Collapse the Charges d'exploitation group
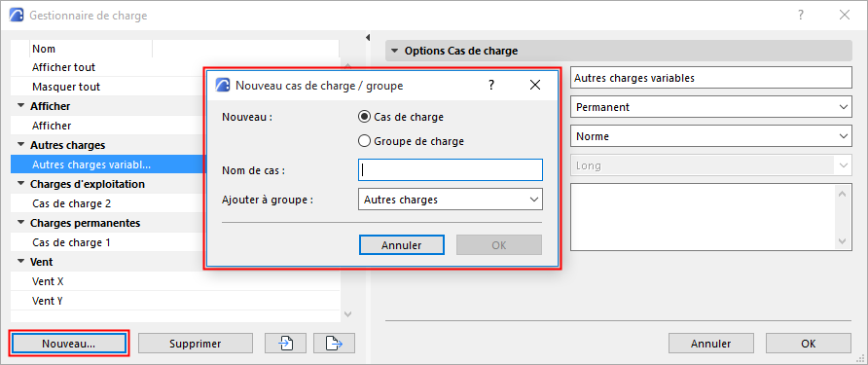868x365 pixels. click(x=21, y=184)
